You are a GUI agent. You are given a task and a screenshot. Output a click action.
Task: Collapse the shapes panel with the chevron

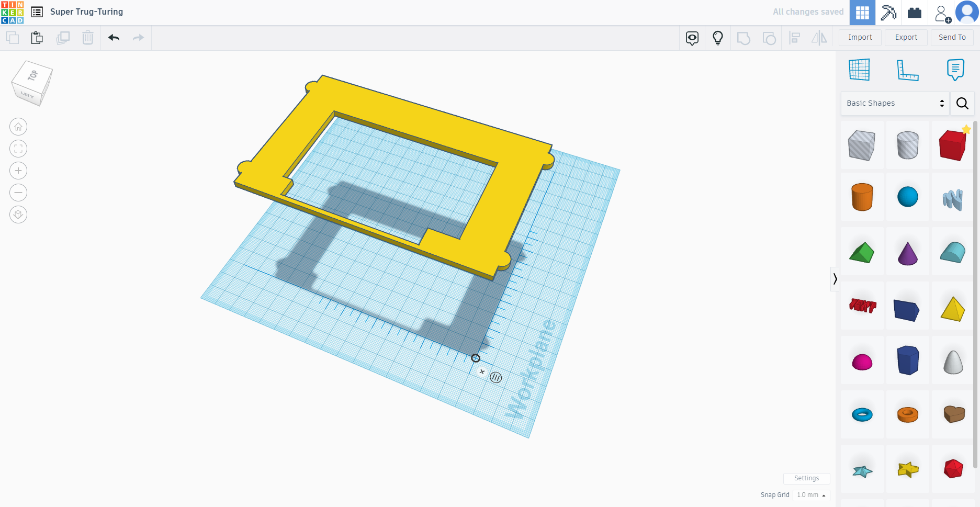[x=835, y=279]
